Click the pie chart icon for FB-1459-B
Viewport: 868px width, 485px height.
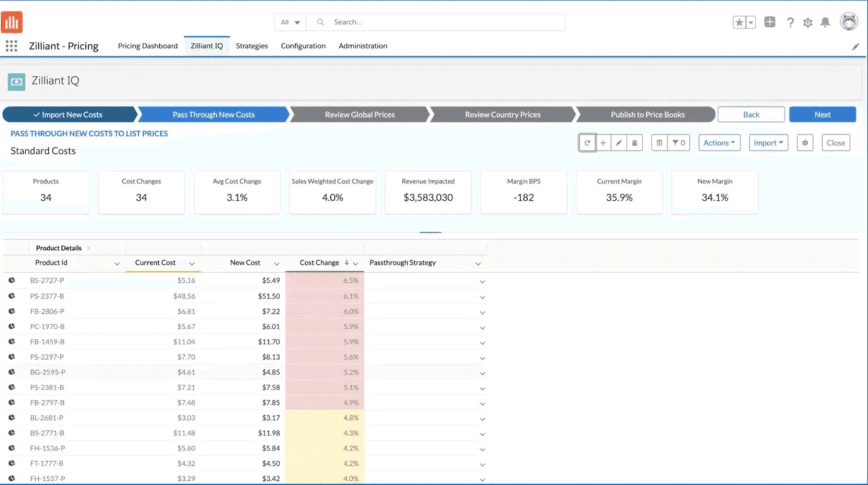(x=11, y=341)
